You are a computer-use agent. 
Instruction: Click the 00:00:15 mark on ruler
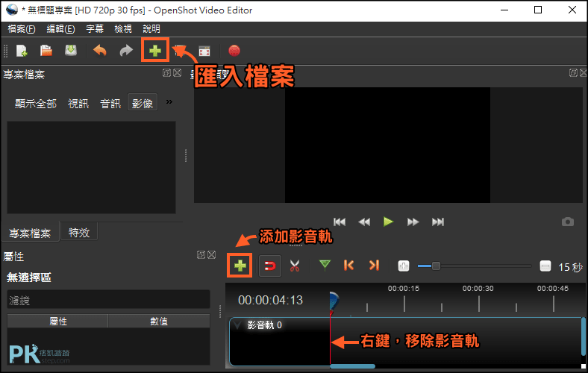pos(404,288)
